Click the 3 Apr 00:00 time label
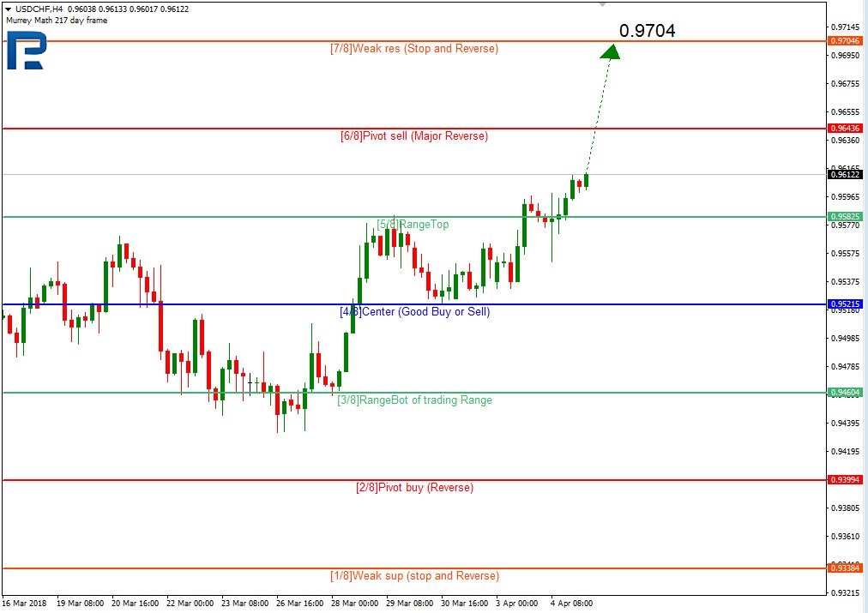 tap(516, 603)
